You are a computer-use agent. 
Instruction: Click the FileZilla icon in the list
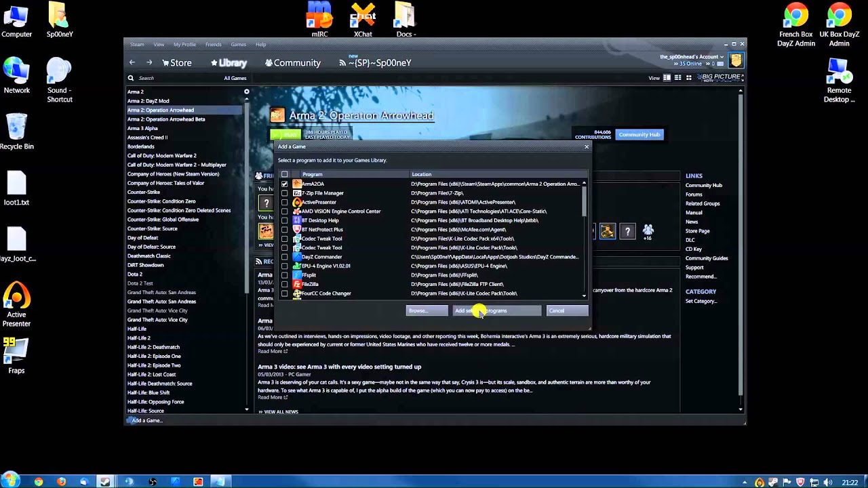297,285
